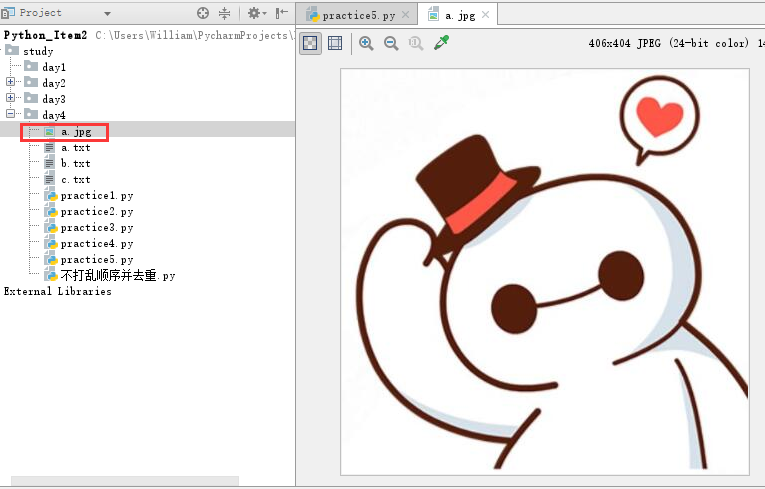765x489 pixels.
Task: Close the practice5.py tab
Action: (405, 15)
